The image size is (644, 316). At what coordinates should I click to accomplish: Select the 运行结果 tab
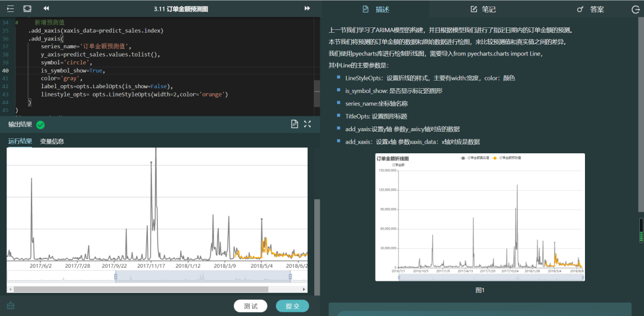click(x=20, y=141)
